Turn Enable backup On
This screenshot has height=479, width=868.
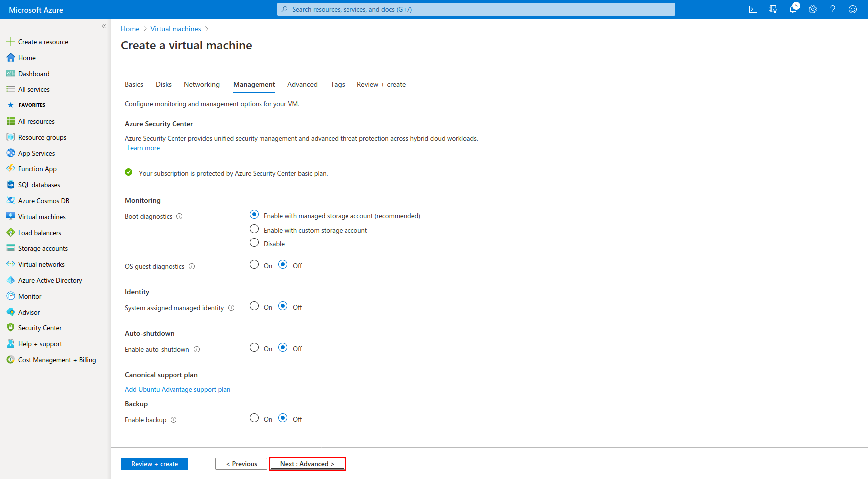tap(254, 418)
